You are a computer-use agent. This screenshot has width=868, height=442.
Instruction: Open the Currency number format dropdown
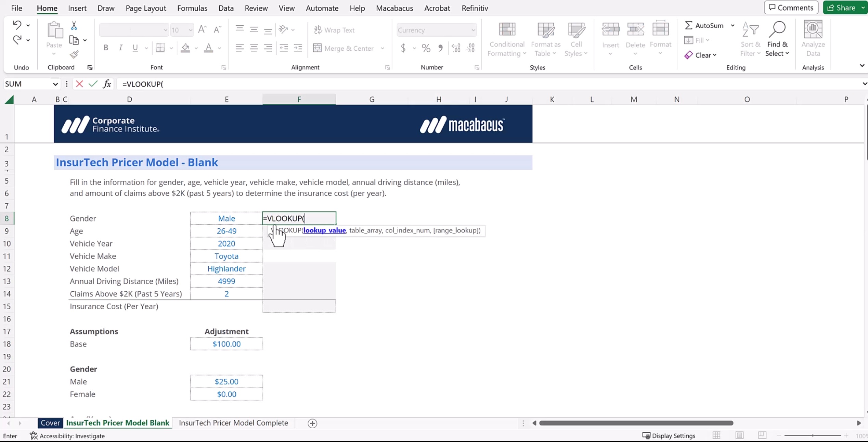coord(473,30)
